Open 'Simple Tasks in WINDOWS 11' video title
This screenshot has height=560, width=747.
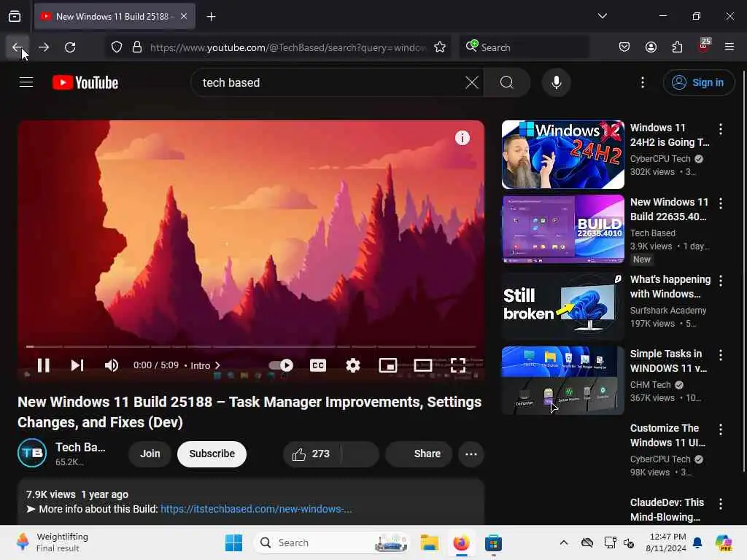coord(668,361)
